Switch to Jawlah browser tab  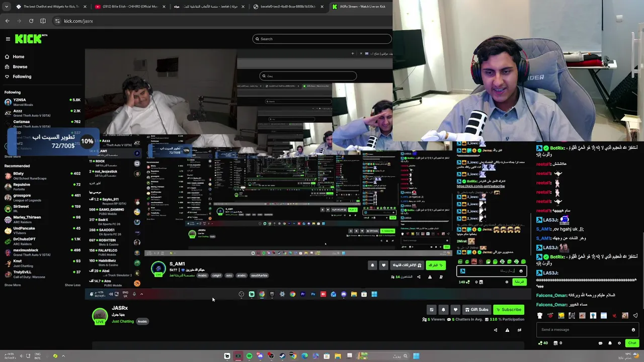pos(209,7)
